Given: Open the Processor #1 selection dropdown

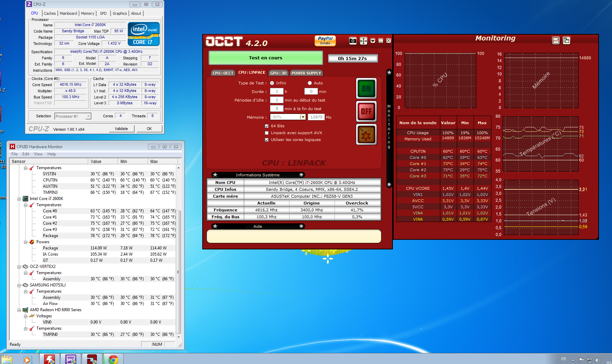Looking at the screenshot, I should (88, 116).
